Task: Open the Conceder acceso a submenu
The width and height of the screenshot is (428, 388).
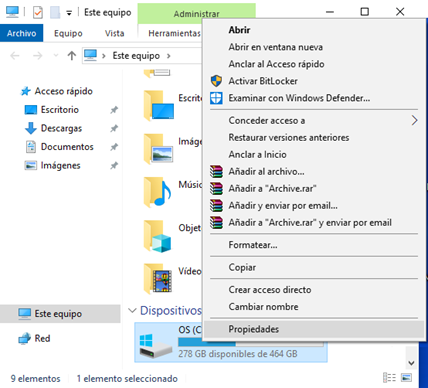Action: (313, 120)
